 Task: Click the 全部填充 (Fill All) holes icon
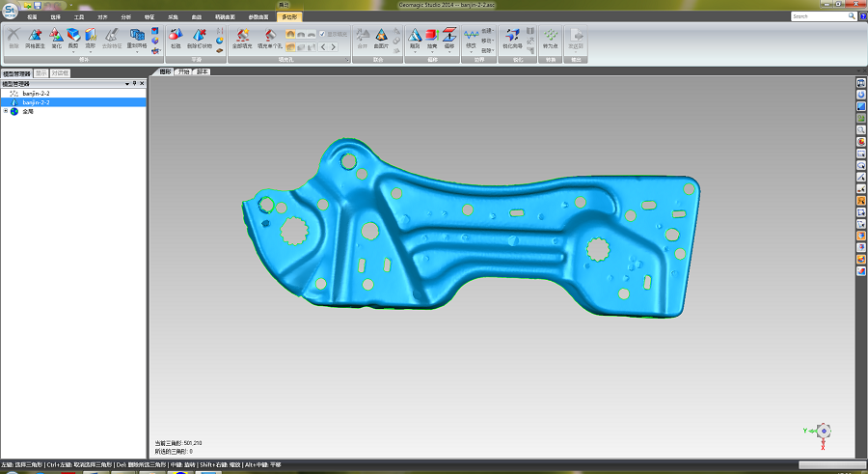point(242,36)
